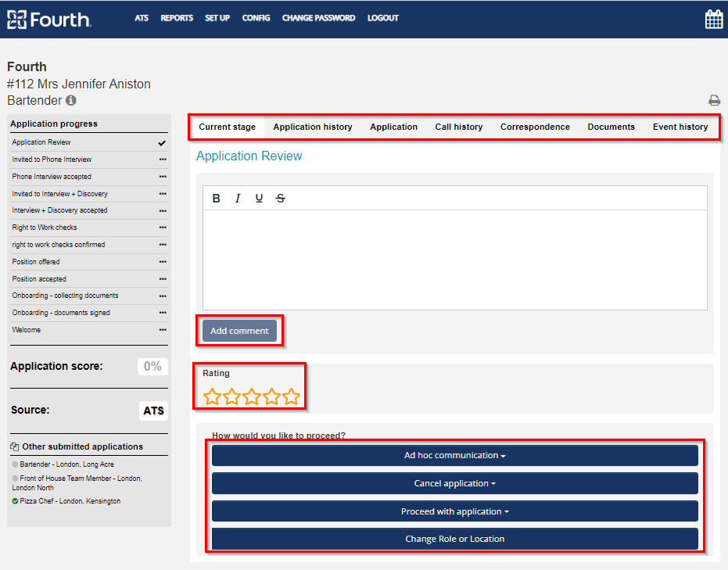Open the Application tab
Screen dimensions: 728x570
[394, 127]
